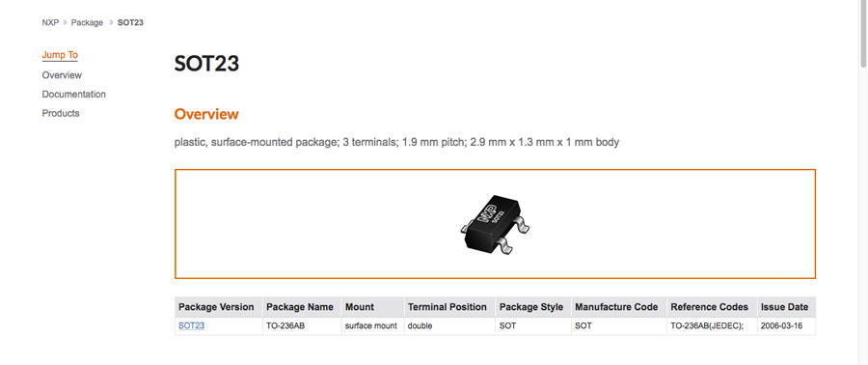Click the Package Version column header
868x365 pixels.
click(218, 307)
